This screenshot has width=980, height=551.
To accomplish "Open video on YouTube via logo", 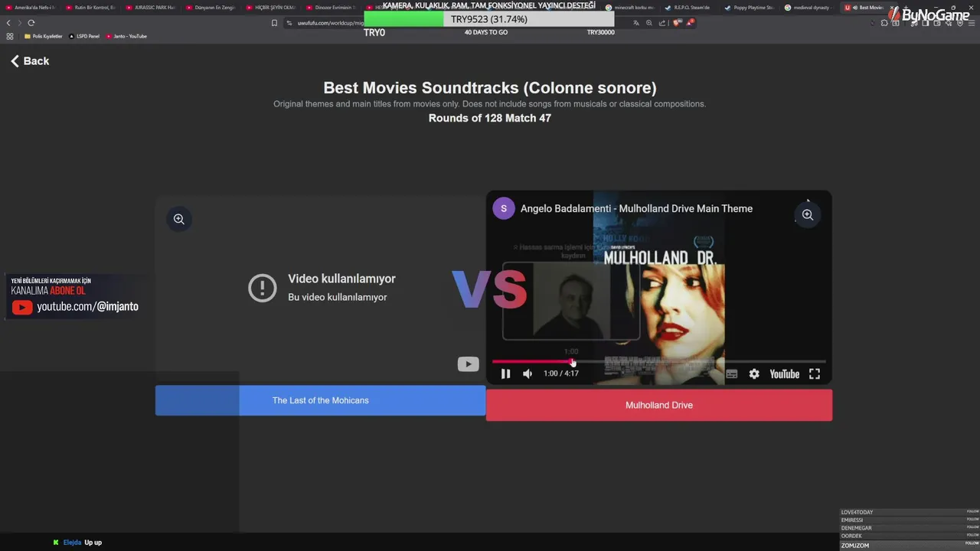I will pos(784,373).
